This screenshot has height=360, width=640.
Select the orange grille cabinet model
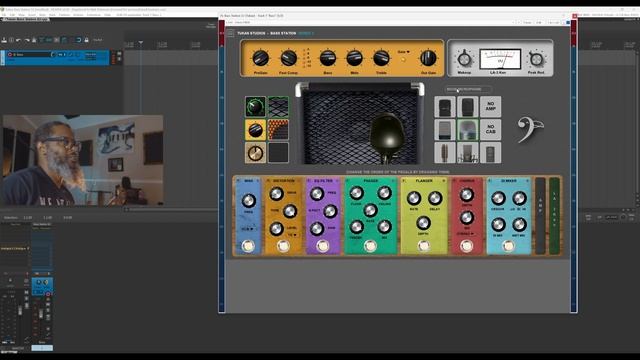278,130
